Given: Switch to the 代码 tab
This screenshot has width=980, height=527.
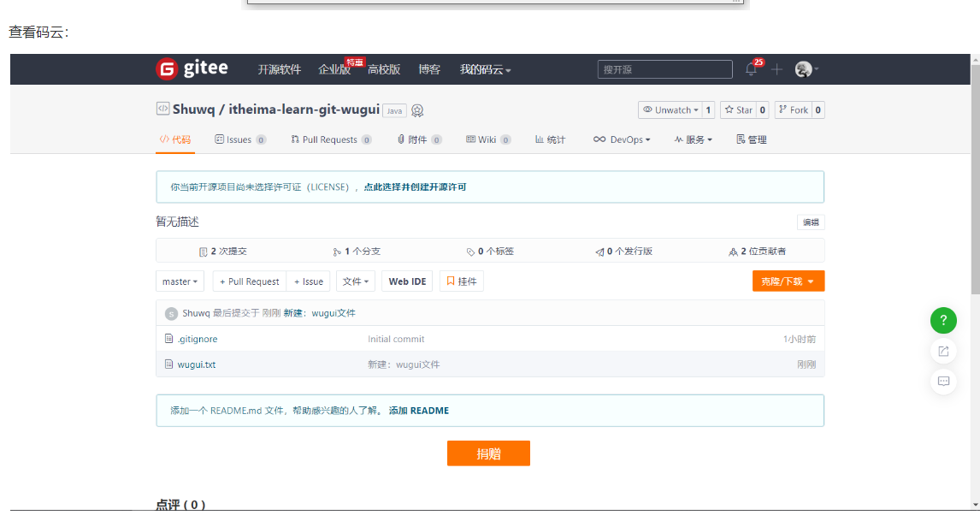Looking at the screenshot, I should tap(175, 139).
